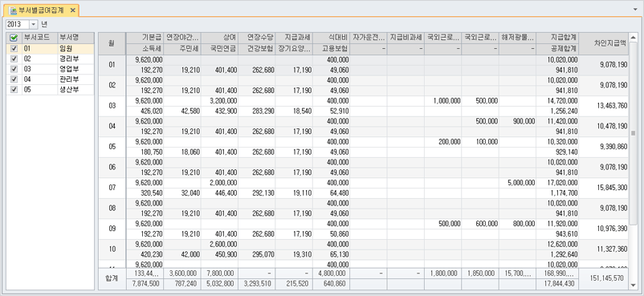The image size is (644, 296).
Task: Select department name 경리부
Action: (x=75, y=59)
